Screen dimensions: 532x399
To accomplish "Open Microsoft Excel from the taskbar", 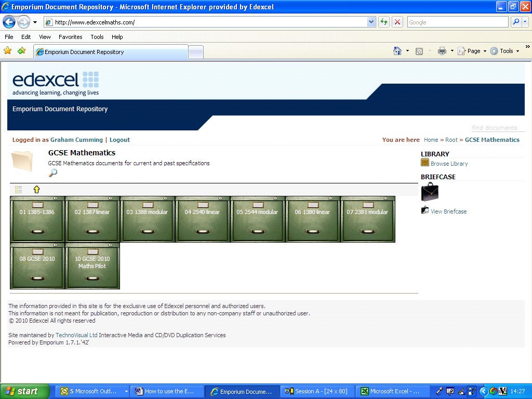I will coord(393,391).
